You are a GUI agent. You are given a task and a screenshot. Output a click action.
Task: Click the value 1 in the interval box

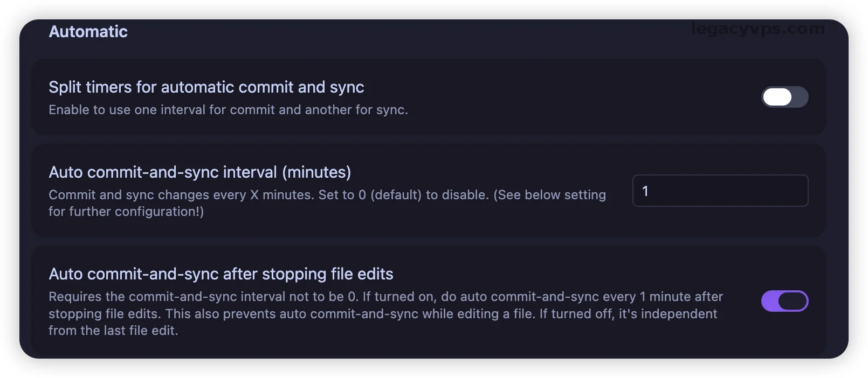[645, 191]
